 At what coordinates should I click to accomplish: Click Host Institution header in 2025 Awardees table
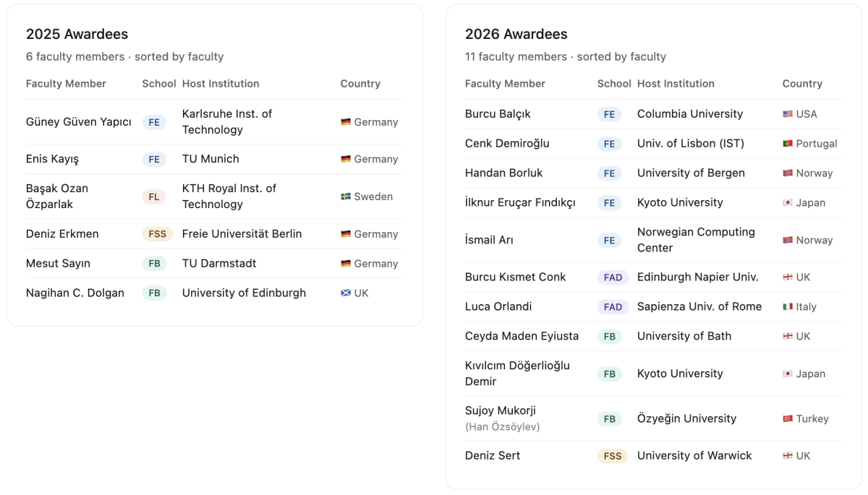221,84
